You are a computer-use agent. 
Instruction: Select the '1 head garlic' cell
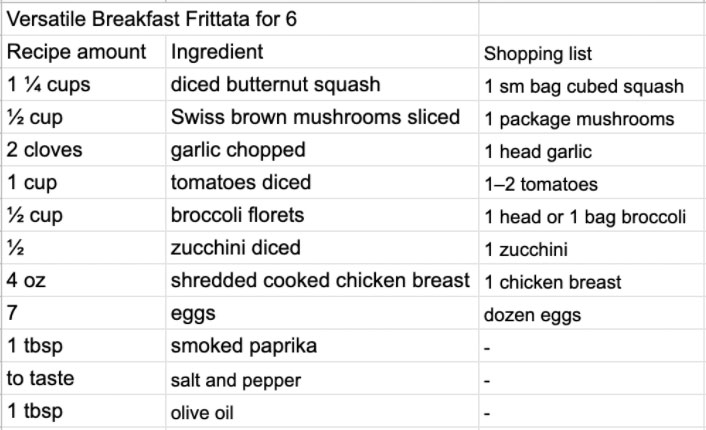592,150
